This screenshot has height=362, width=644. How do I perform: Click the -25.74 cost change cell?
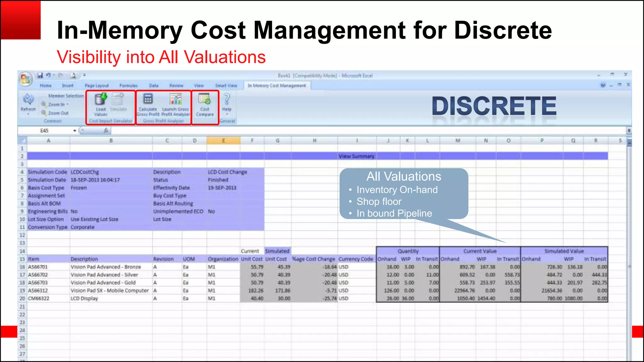click(314, 298)
